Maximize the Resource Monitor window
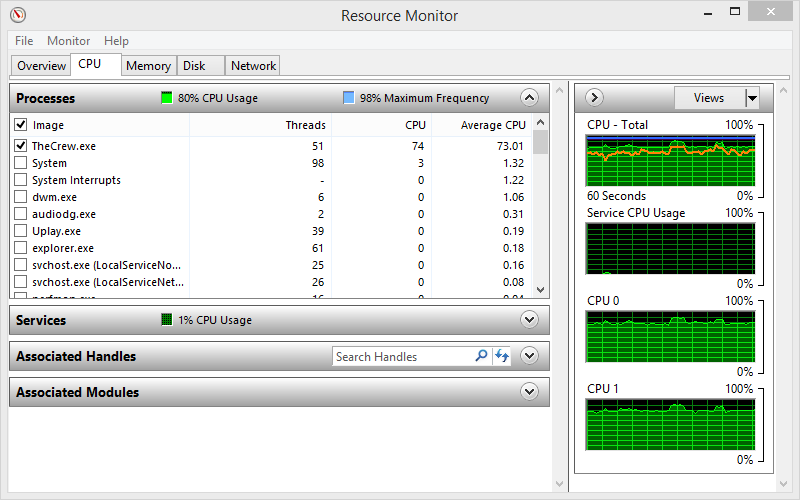 coord(735,11)
